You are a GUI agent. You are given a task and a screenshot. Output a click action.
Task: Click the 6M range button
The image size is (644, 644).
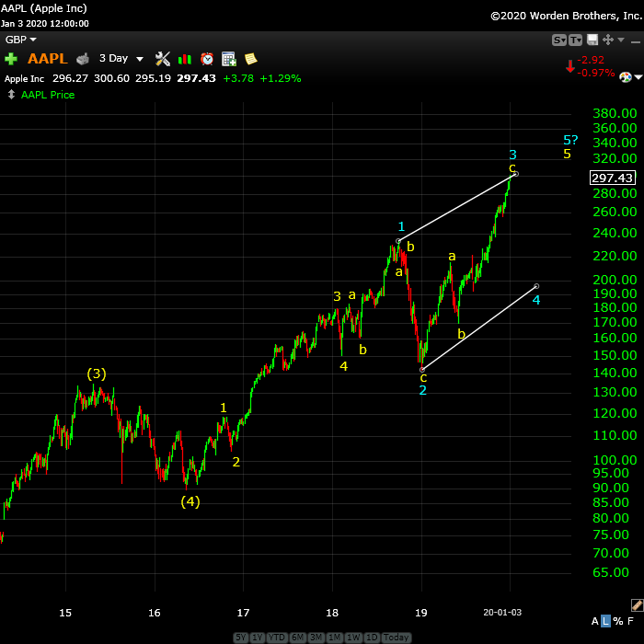click(x=297, y=637)
